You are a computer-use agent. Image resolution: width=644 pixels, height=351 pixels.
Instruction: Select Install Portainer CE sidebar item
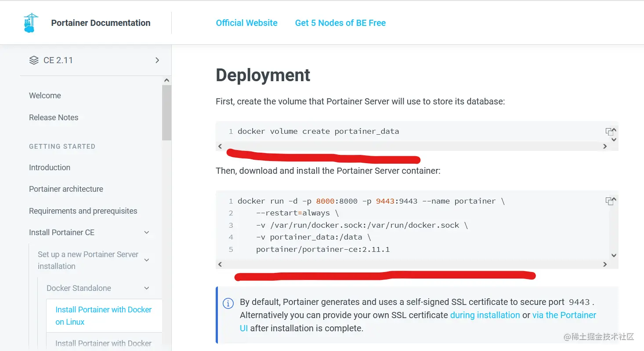tap(62, 233)
